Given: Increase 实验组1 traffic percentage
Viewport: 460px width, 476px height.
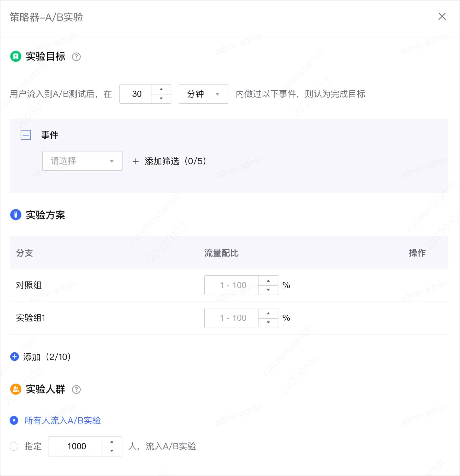Looking at the screenshot, I should 268,313.
